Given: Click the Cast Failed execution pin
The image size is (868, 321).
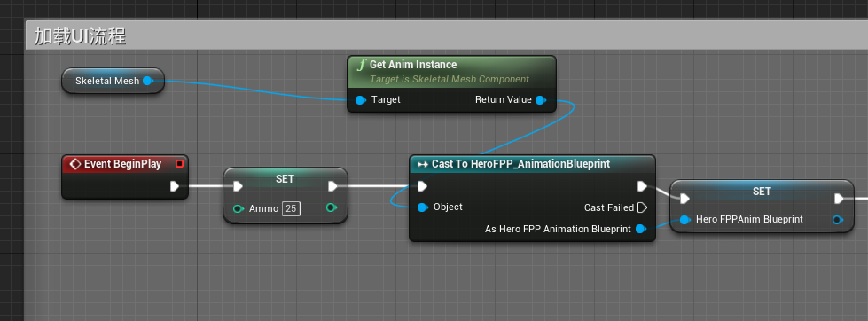Looking at the screenshot, I should pyautogui.click(x=642, y=207).
